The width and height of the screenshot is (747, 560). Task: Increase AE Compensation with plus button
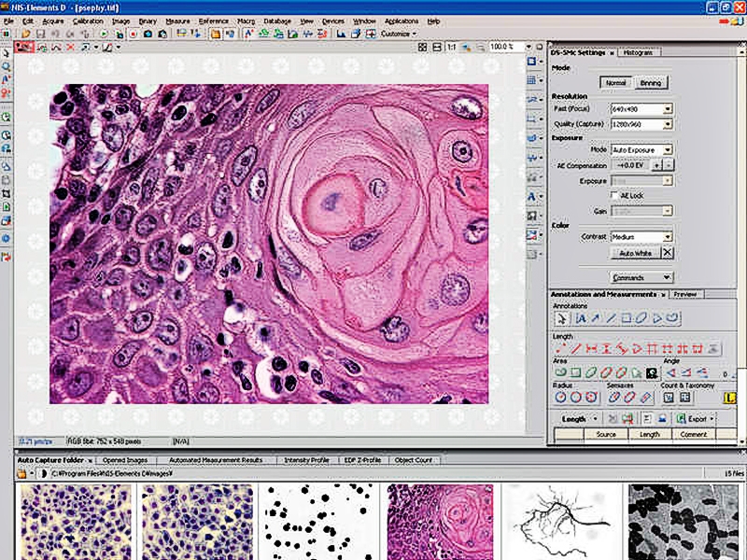tap(655, 164)
